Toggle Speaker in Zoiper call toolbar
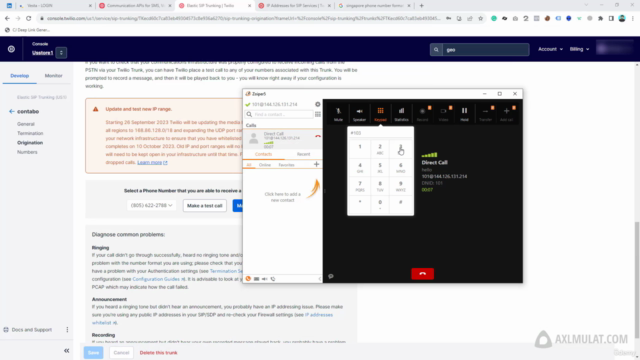Viewport: 640px width, 360px height. click(x=359, y=114)
